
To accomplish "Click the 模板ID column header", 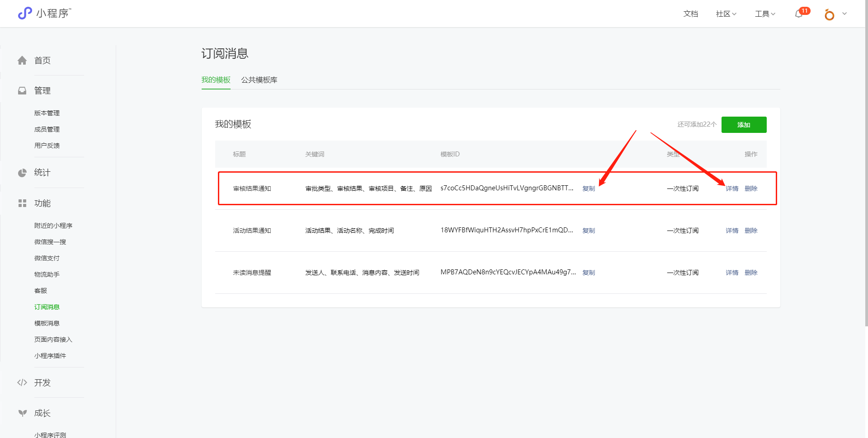I will (450, 154).
